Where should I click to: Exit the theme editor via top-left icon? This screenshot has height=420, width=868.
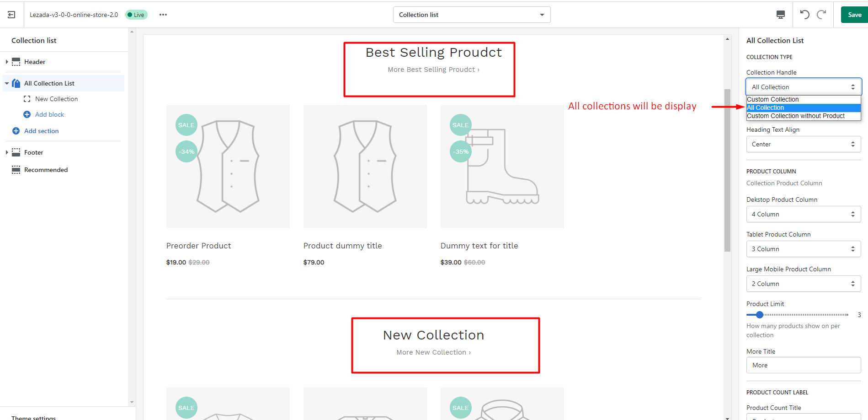(11, 14)
